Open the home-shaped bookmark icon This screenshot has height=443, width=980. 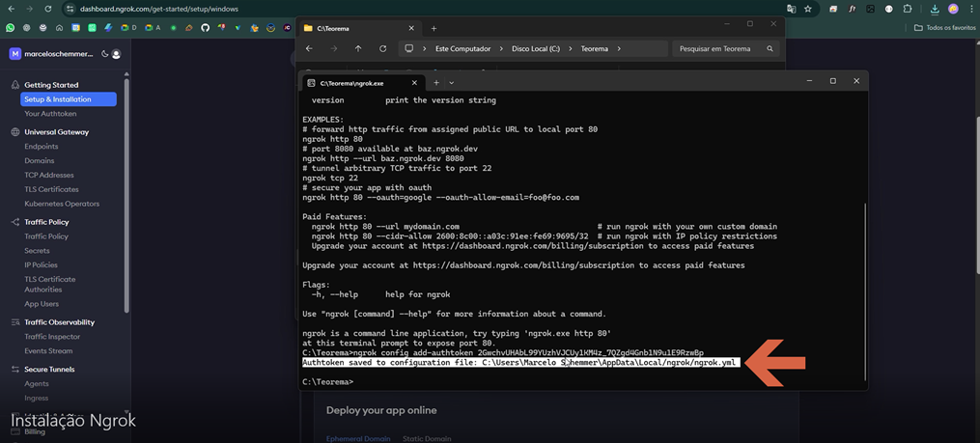[x=59, y=27]
